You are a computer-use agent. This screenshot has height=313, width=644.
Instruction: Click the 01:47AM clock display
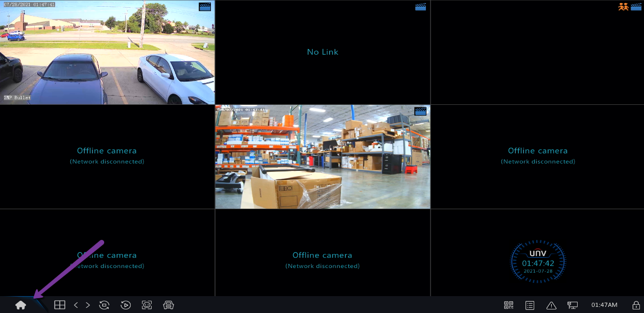(604, 305)
